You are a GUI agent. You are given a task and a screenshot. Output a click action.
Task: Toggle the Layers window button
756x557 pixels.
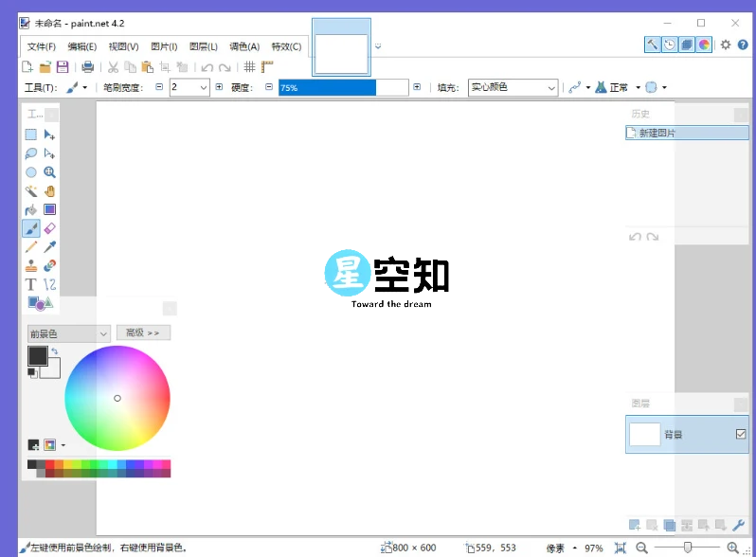point(687,45)
